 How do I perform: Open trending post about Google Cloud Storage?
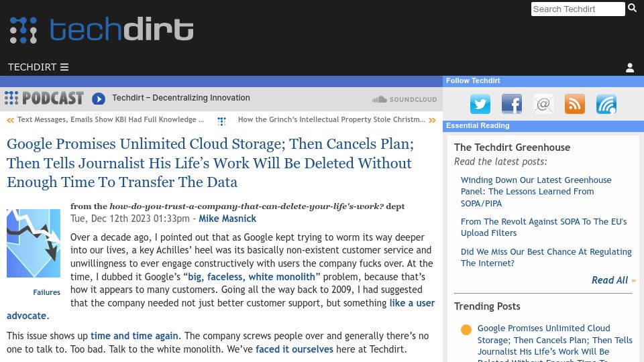tap(555, 344)
